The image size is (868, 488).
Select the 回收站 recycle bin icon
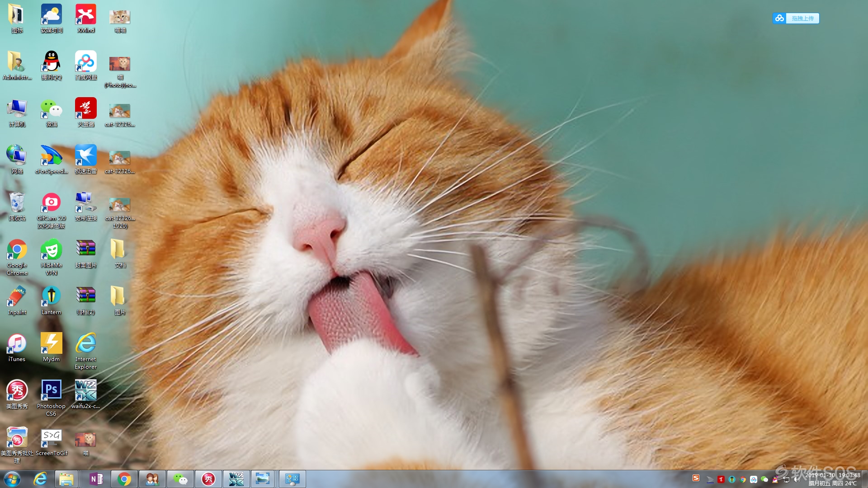point(17,207)
